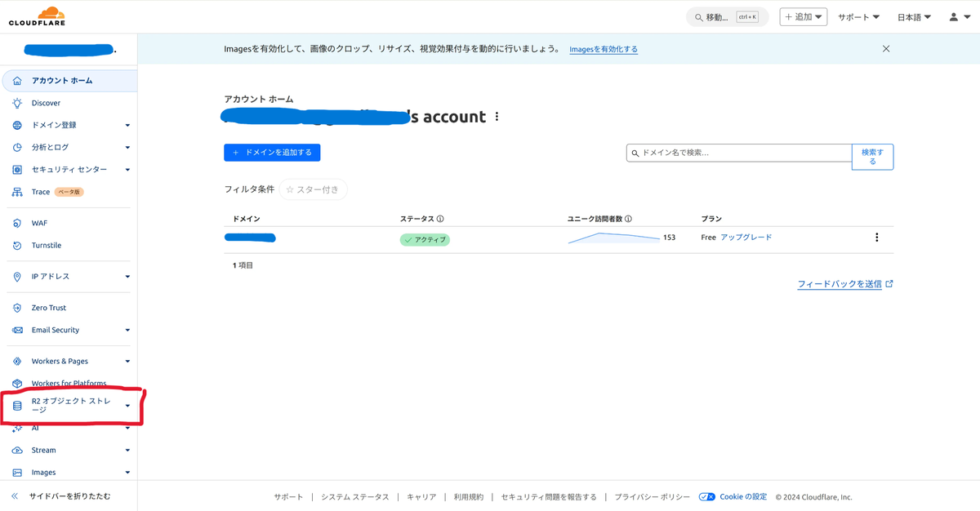Click the Workers & Pages icon
The height and width of the screenshot is (511, 980).
tap(17, 361)
